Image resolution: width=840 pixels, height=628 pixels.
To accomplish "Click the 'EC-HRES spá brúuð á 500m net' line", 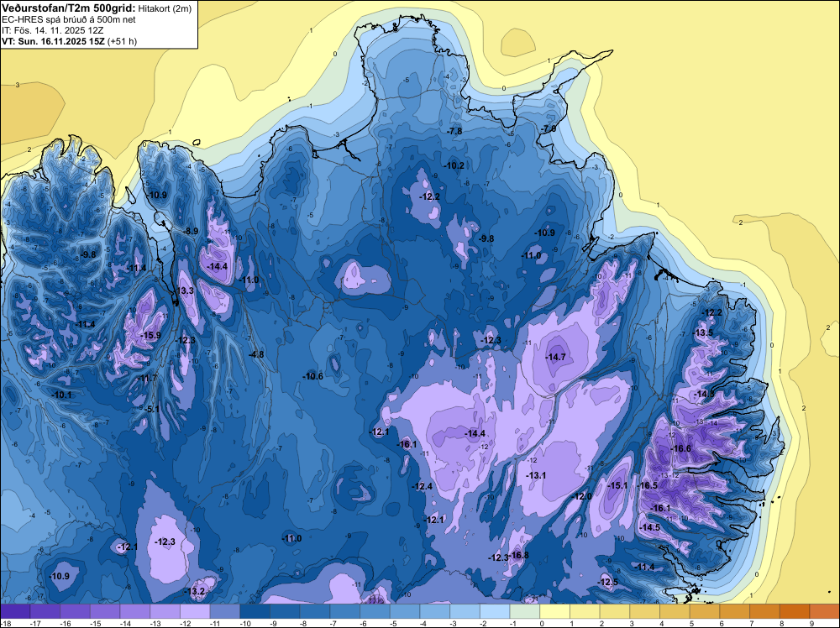I will coord(69,20).
